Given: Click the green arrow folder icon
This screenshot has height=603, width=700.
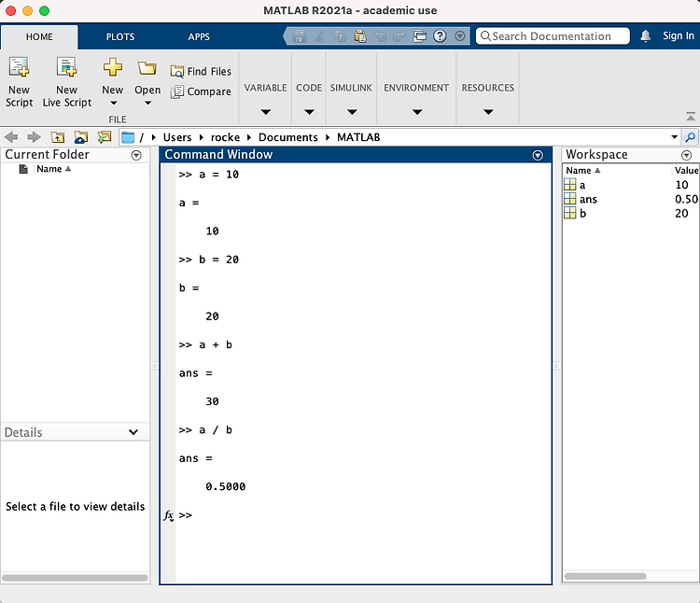Looking at the screenshot, I should tap(105, 136).
